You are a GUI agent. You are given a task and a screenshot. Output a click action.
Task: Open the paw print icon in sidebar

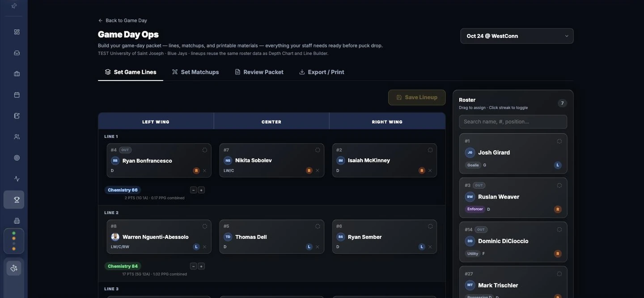pos(14,268)
